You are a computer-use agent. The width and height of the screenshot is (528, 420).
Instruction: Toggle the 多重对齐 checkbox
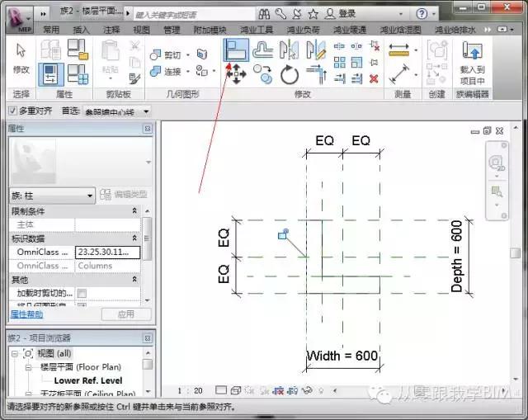(x=12, y=111)
